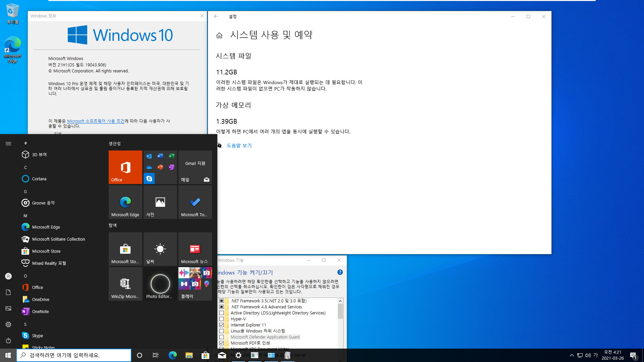Viewport: 644px width, 362px height.
Task: Click help icon in Windows 기능 window
Action: point(340,272)
